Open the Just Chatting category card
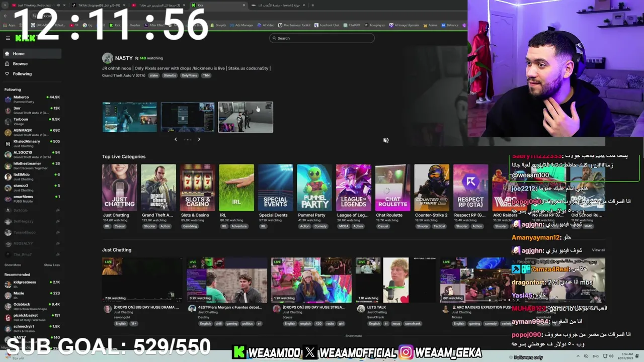 [x=119, y=188]
